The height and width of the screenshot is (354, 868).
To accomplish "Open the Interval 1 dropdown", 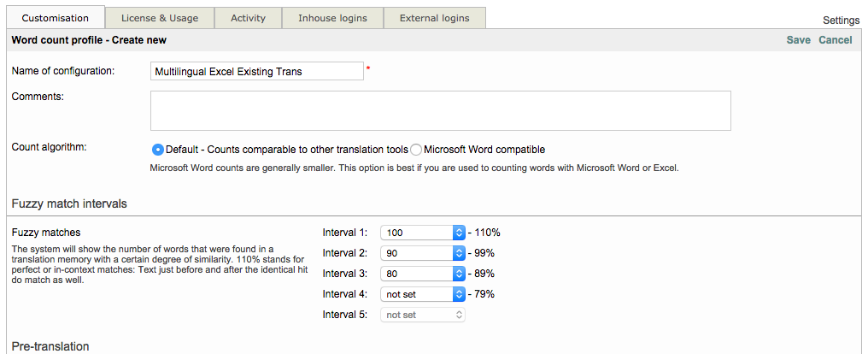I will (422, 233).
